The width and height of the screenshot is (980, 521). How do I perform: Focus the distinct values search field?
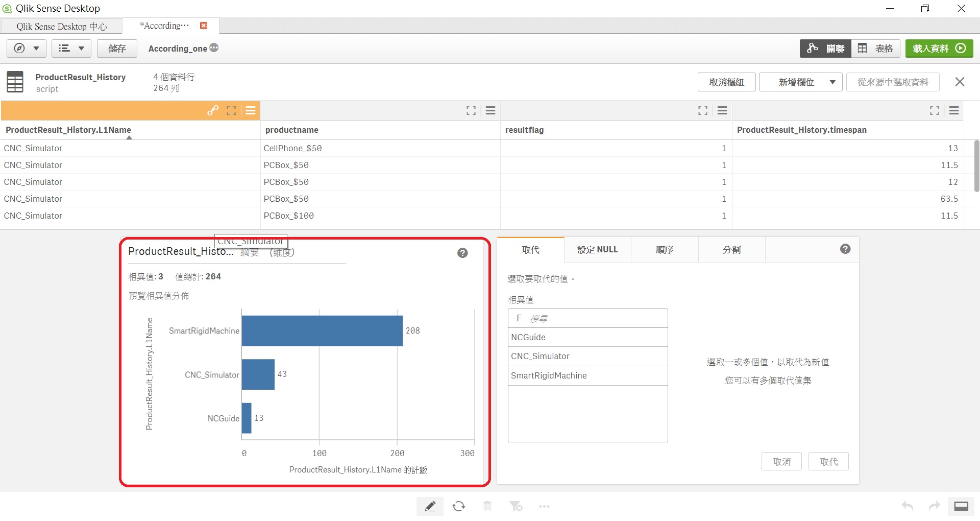(x=587, y=318)
